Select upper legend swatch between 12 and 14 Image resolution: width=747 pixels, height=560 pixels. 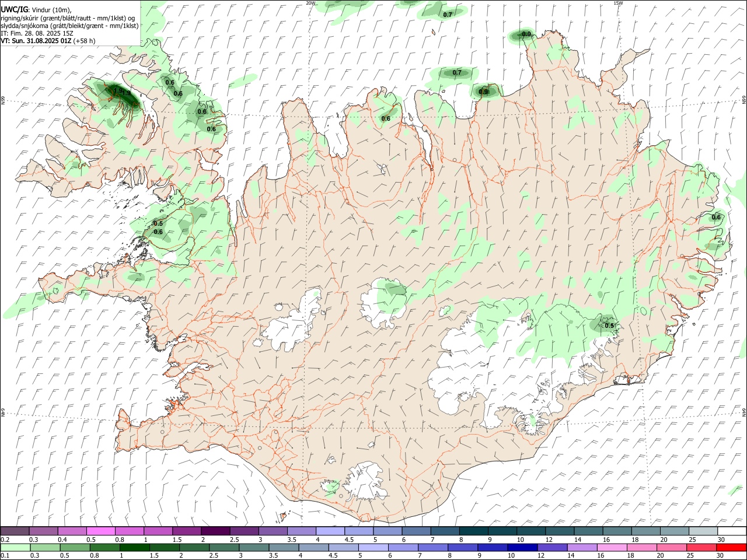tap(560, 531)
